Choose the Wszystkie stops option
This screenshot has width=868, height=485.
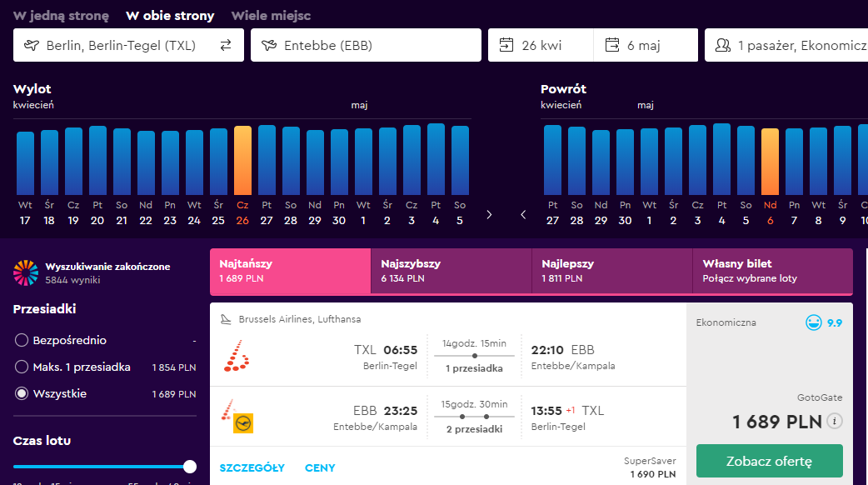pyautogui.click(x=22, y=393)
